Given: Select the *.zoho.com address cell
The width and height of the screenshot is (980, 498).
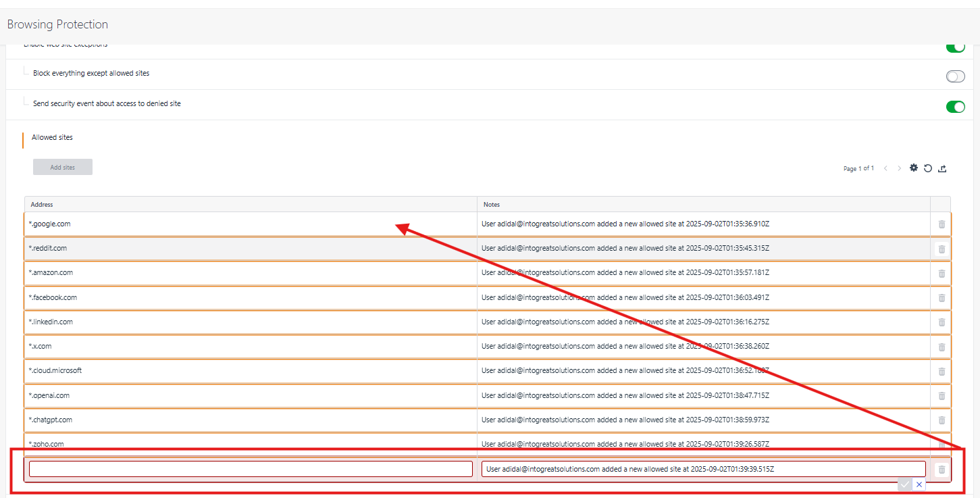Looking at the screenshot, I should point(251,444).
